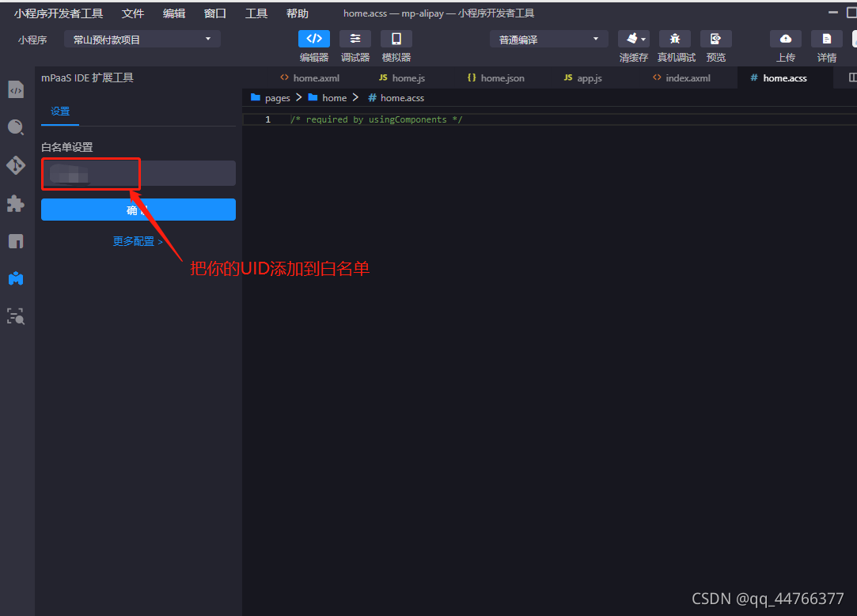Open the mPaaS extension sidebar icon
This screenshot has width=857, height=616.
tap(16, 278)
